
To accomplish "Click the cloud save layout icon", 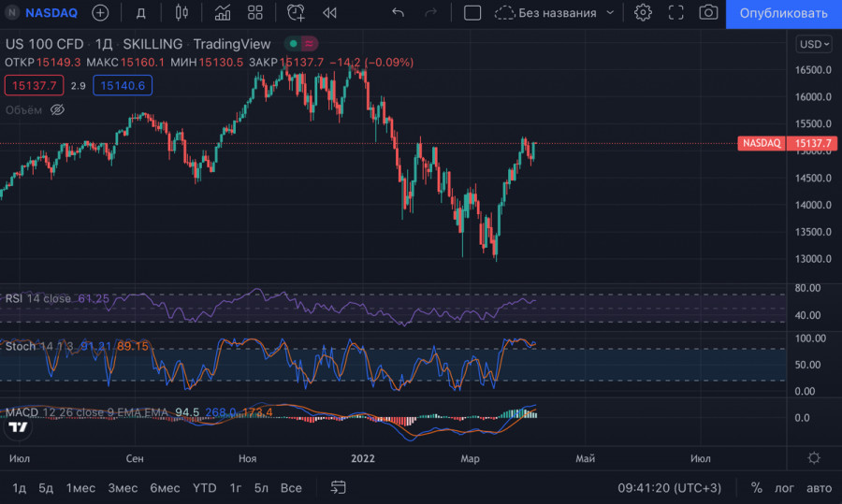I will click(x=504, y=12).
